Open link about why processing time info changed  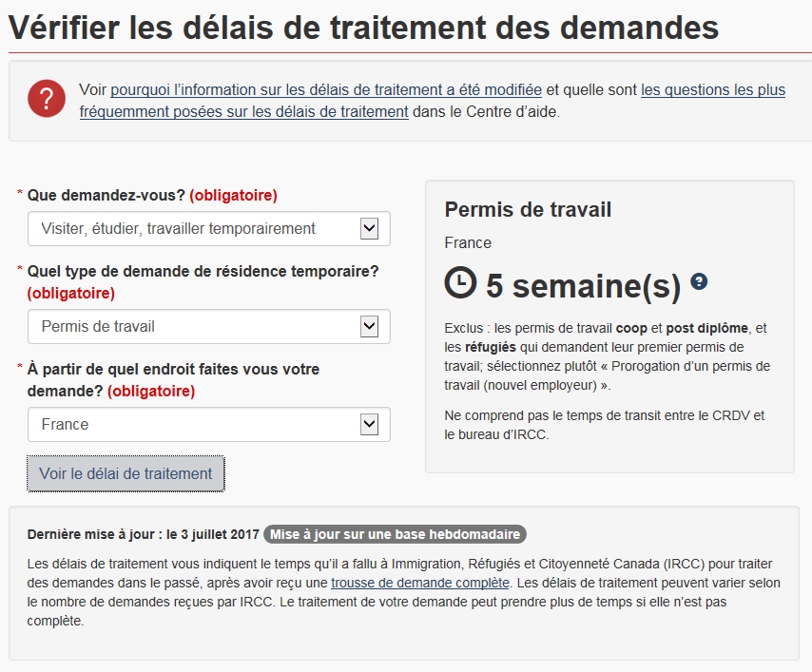click(x=326, y=90)
